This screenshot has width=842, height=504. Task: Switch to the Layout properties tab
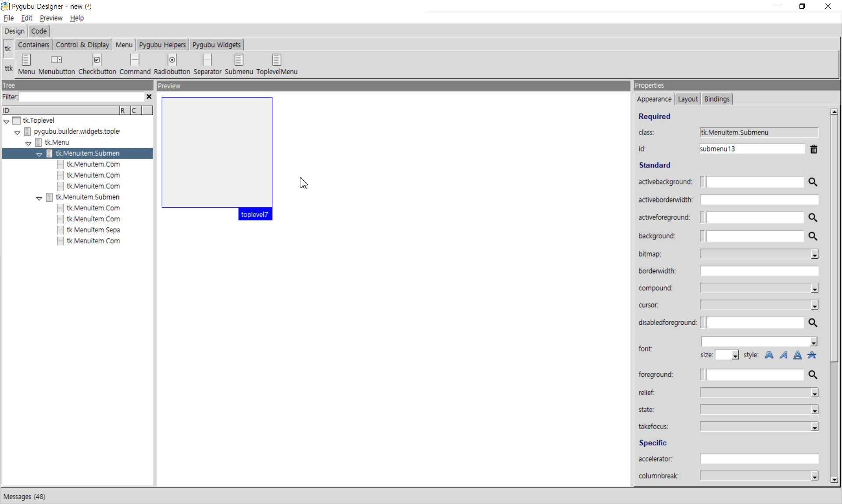(687, 99)
